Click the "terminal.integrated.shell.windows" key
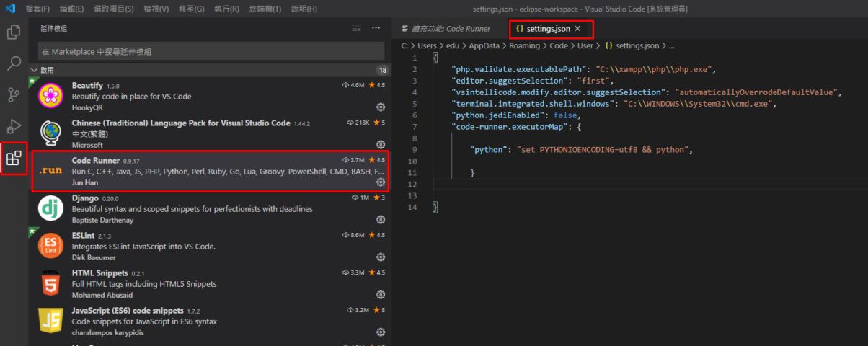 [x=535, y=103]
